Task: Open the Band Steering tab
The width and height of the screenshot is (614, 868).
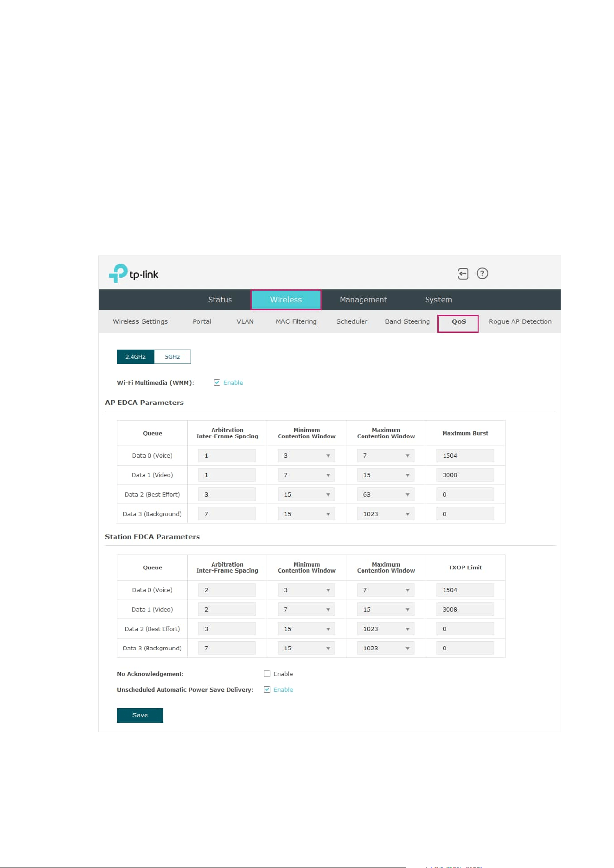Action: click(x=407, y=321)
